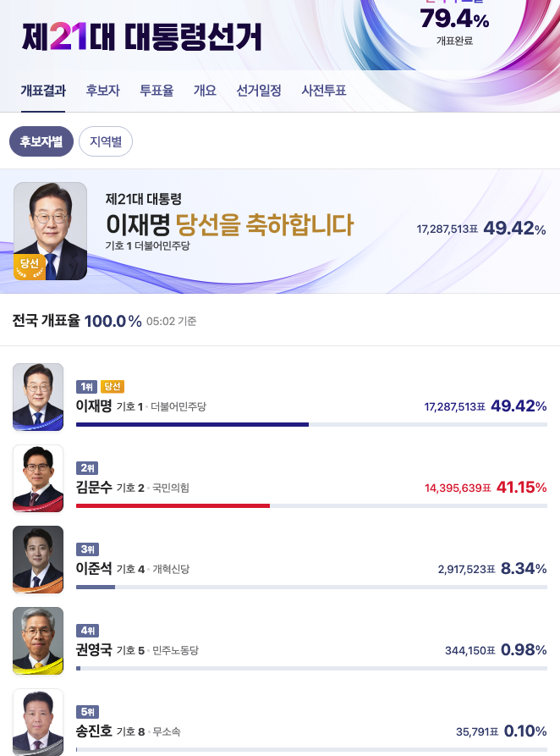Click the 4위 rank badge

pyautogui.click(x=87, y=631)
